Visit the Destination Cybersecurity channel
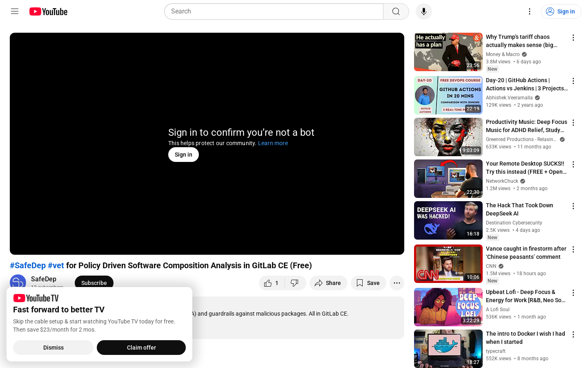This screenshot has width=588, height=368. [514, 223]
